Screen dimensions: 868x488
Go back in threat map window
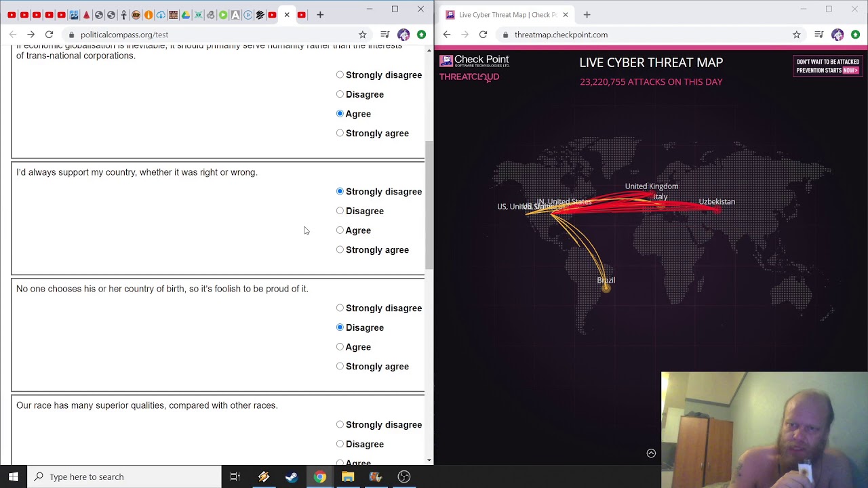[x=446, y=35]
